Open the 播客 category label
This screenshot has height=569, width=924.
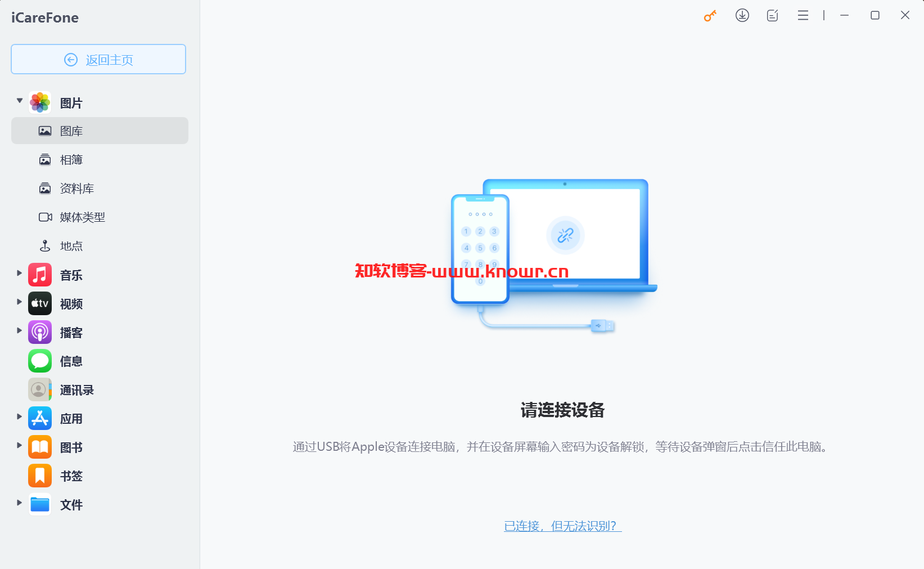[71, 333]
